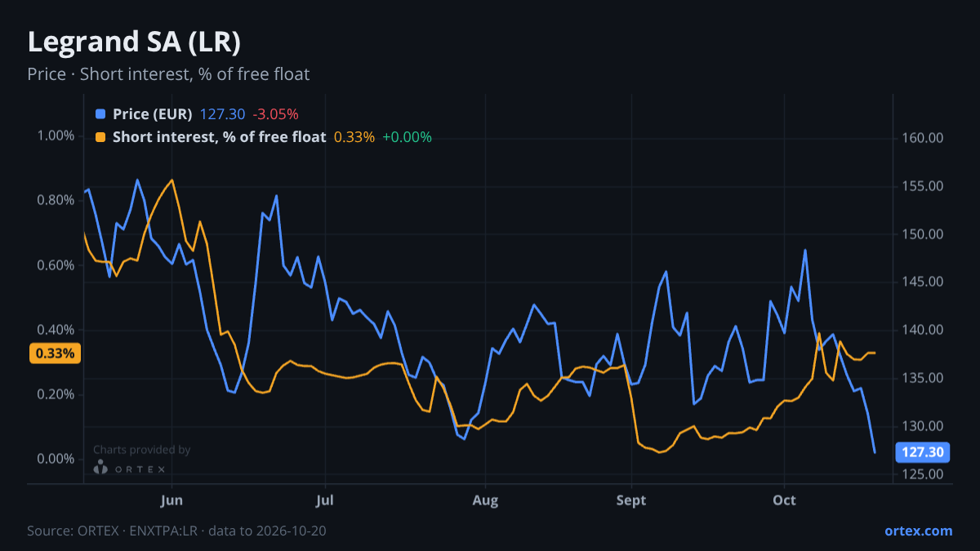Click the 150.00 right axis label

[x=924, y=234]
